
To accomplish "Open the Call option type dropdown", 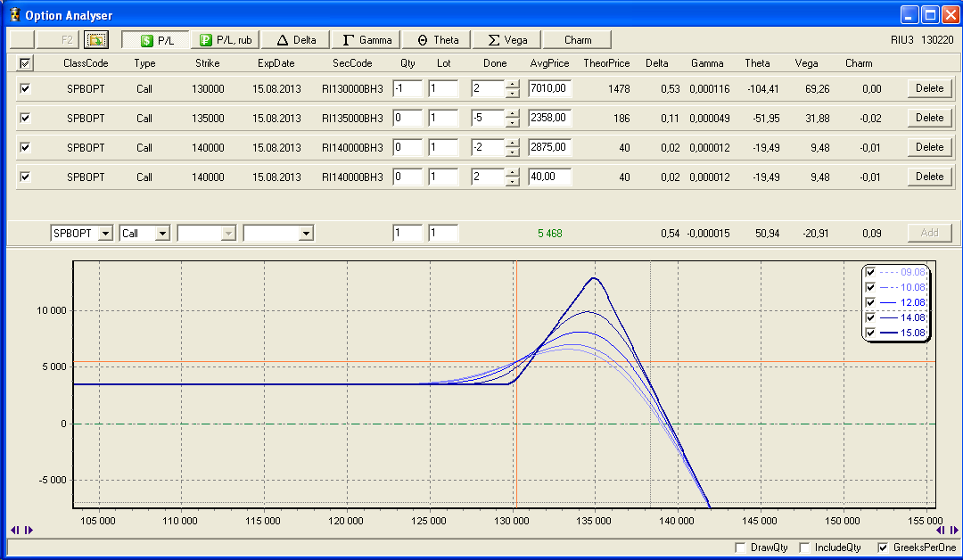I will click(162, 233).
